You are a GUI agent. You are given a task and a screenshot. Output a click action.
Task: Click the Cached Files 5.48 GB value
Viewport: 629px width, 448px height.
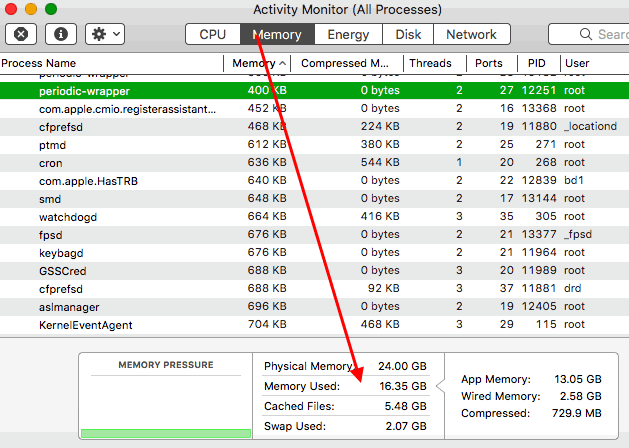[406, 406]
